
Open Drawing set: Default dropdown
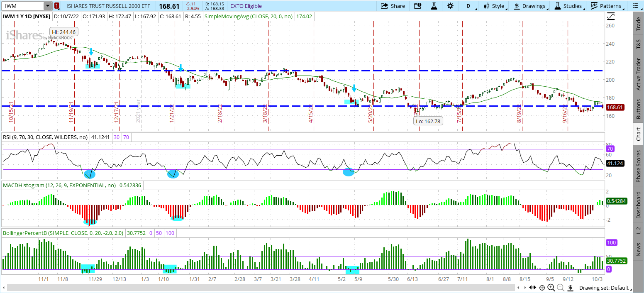(605, 288)
